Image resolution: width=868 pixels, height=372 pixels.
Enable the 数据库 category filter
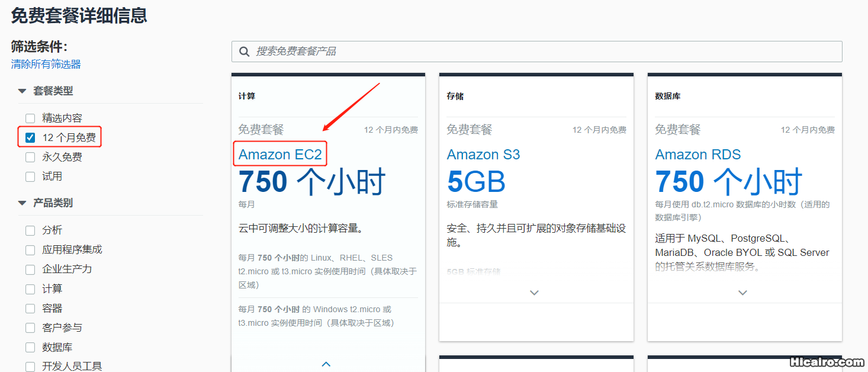tap(30, 347)
